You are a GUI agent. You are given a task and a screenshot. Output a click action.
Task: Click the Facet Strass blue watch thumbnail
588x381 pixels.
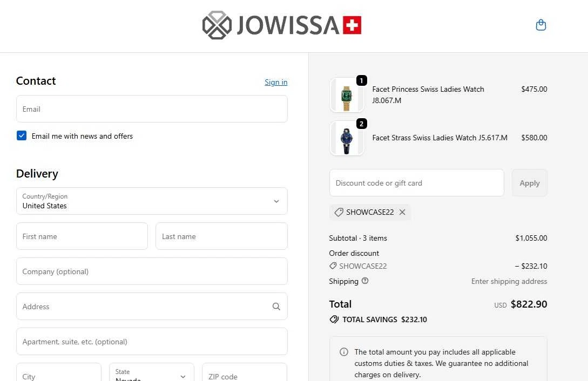(347, 138)
